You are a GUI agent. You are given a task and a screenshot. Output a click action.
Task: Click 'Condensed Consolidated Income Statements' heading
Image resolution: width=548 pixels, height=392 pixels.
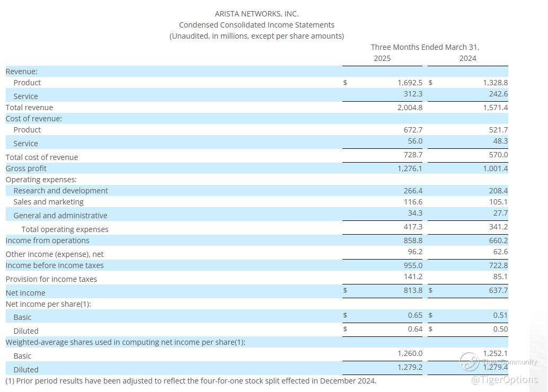(257, 25)
